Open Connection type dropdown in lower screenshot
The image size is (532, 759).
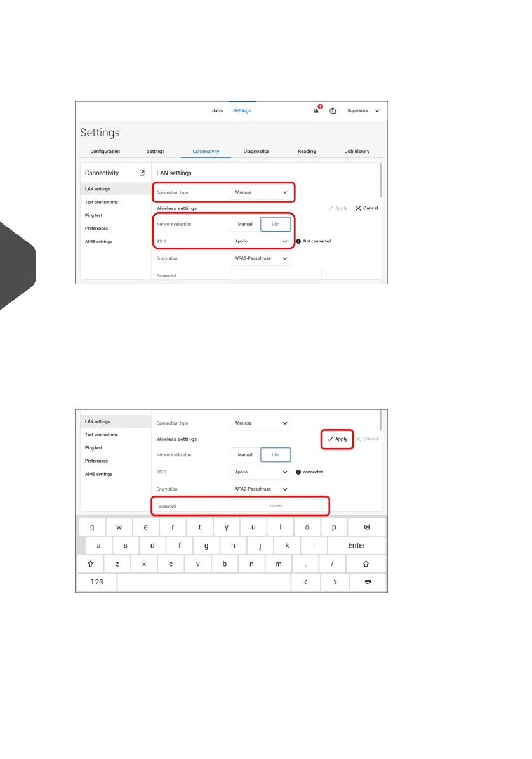[260, 423]
